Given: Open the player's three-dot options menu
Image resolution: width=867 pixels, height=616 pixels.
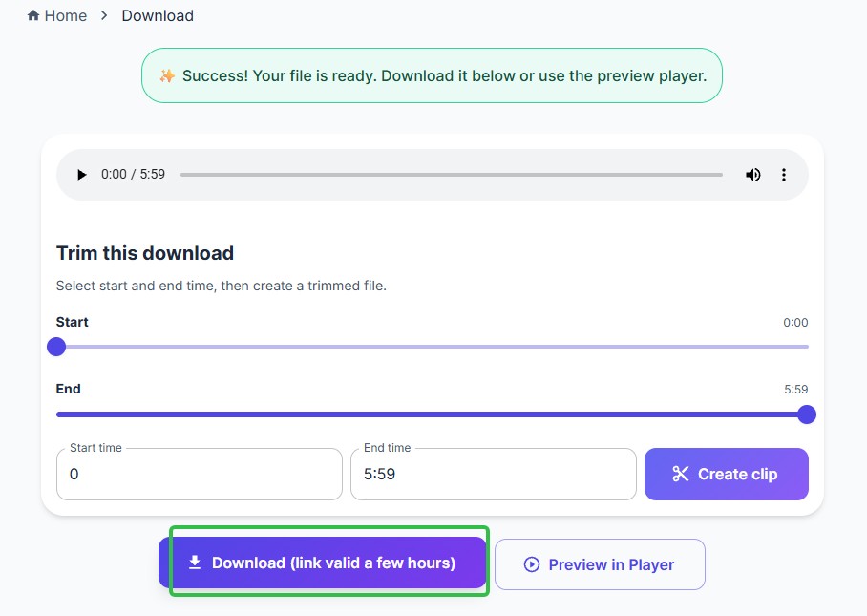Looking at the screenshot, I should [784, 174].
